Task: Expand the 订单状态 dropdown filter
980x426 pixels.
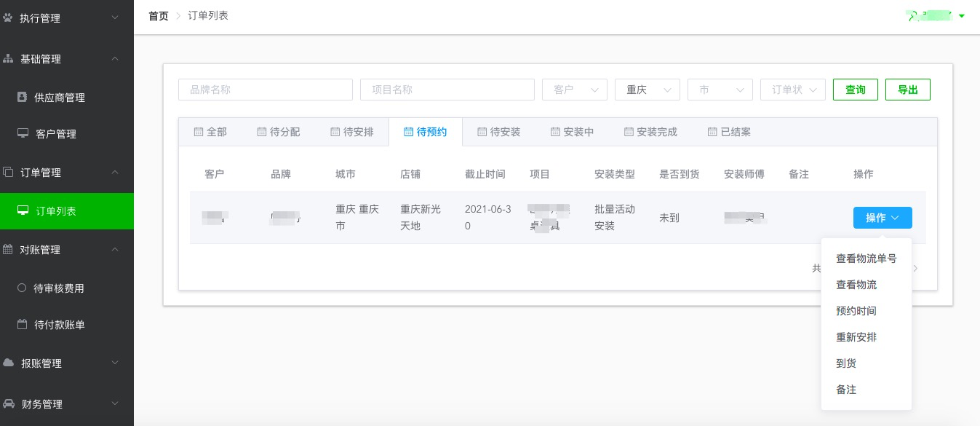Action: [793, 90]
